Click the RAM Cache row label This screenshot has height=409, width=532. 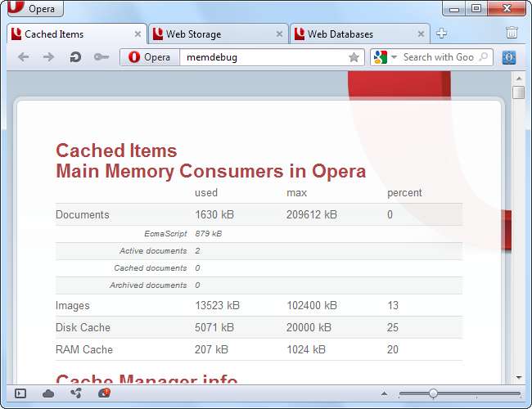[x=84, y=349]
